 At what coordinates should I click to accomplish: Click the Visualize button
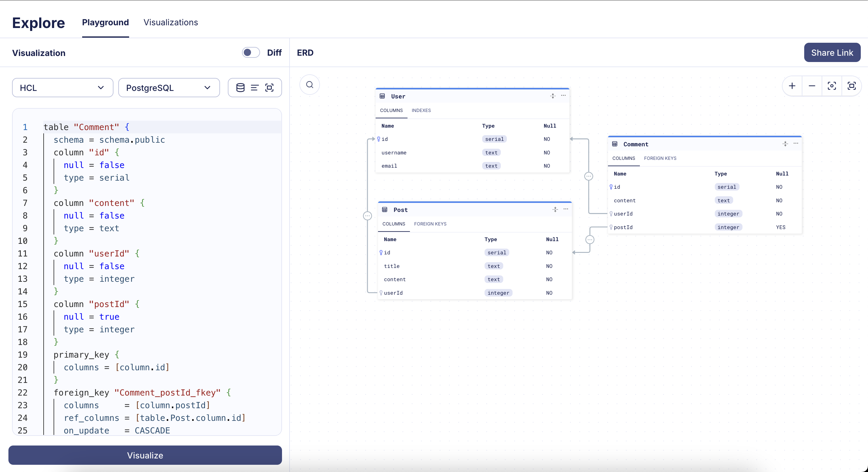[x=145, y=455]
